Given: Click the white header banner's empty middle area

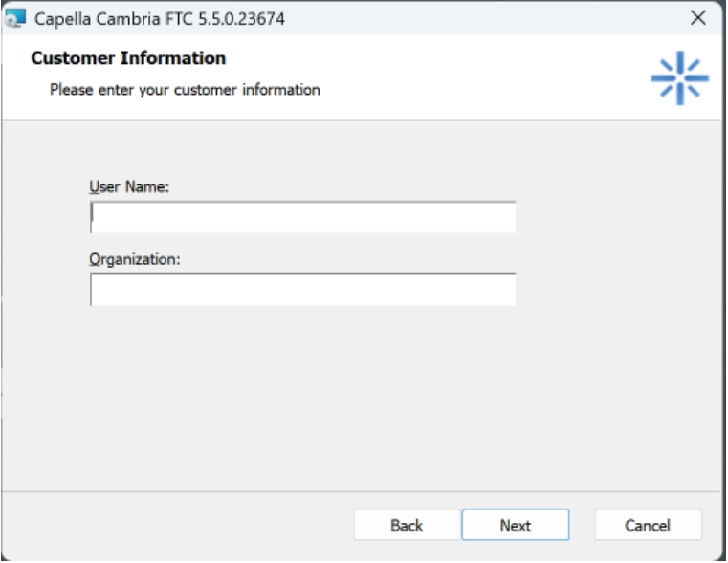Looking at the screenshot, I should [478, 76].
